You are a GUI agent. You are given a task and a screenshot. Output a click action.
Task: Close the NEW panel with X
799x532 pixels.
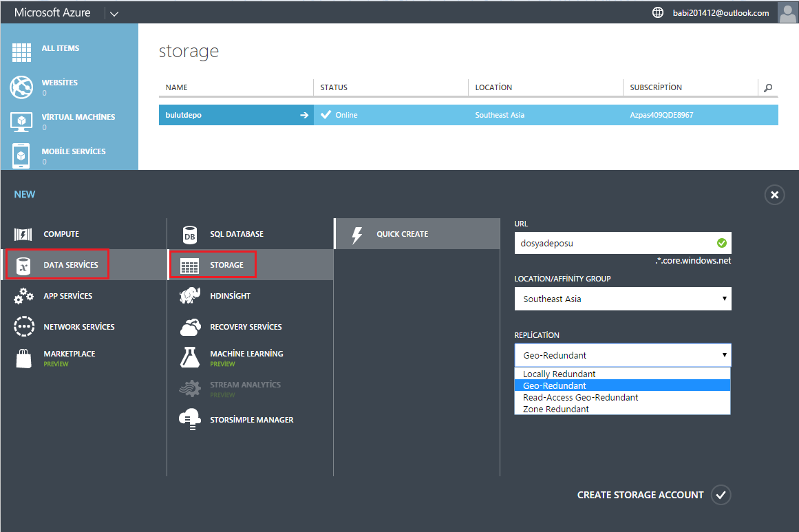coord(774,195)
